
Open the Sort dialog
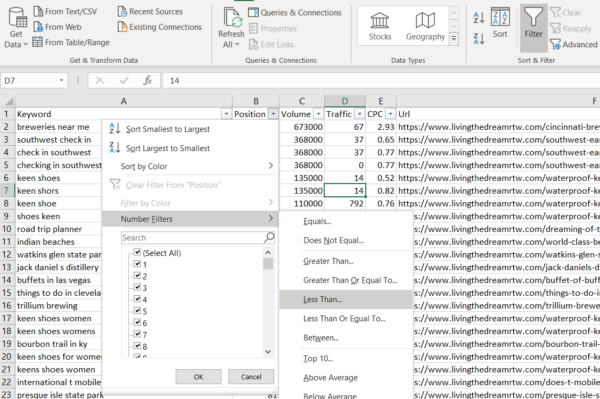[500, 23]
